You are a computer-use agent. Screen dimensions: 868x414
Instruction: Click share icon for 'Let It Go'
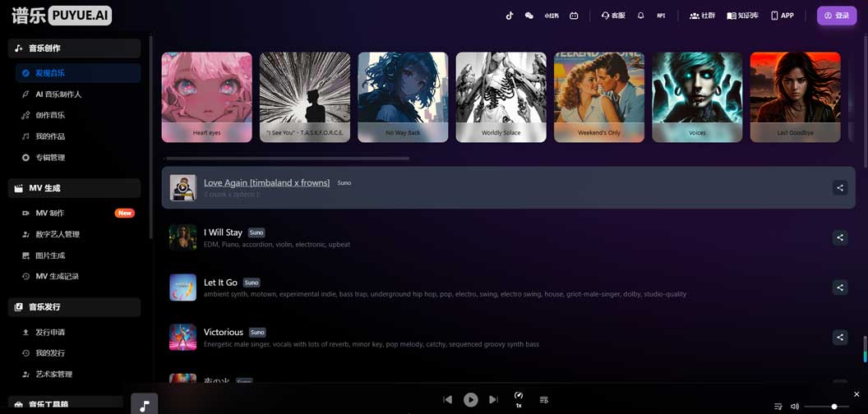[839, 287]
